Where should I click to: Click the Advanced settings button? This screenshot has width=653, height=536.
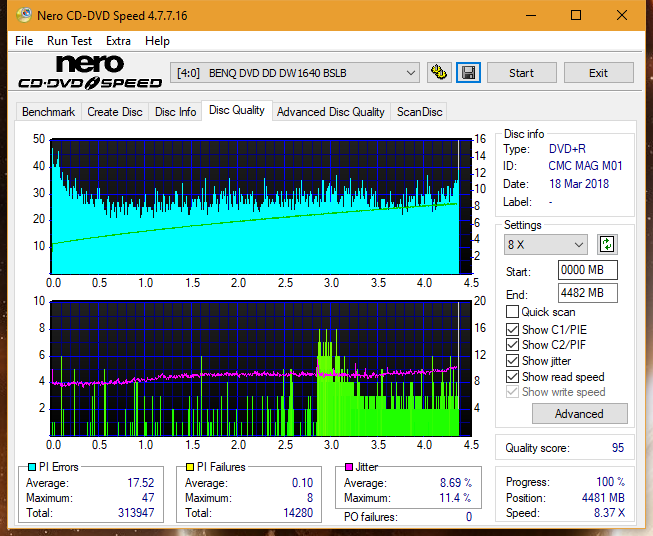click(579, 414)
